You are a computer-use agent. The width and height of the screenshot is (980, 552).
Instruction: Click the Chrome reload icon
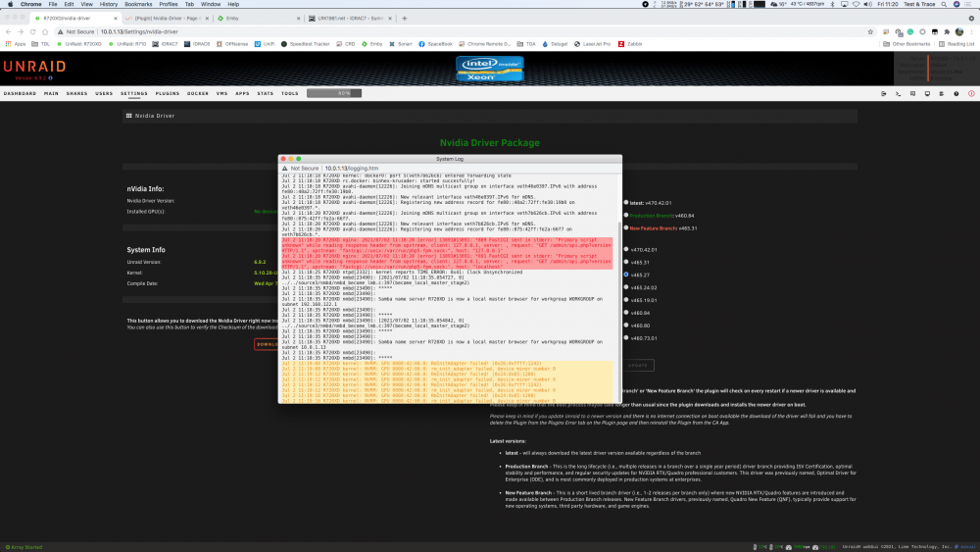point(32,32)
